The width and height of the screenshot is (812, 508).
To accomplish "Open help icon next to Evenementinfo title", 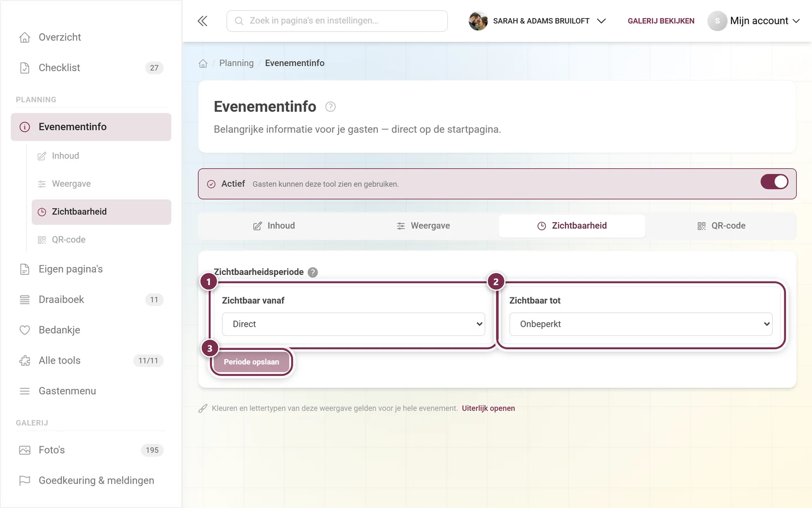I will click(330, 107).
